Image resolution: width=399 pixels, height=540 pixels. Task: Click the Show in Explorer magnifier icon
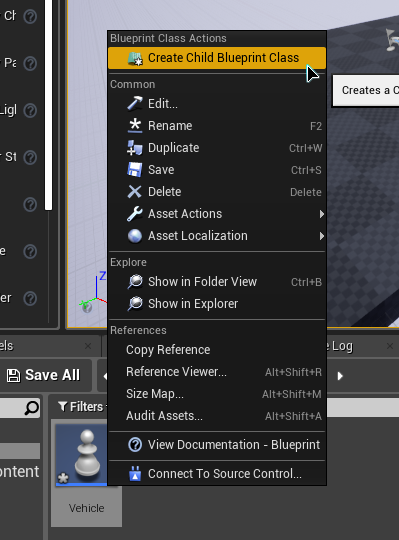135,304
